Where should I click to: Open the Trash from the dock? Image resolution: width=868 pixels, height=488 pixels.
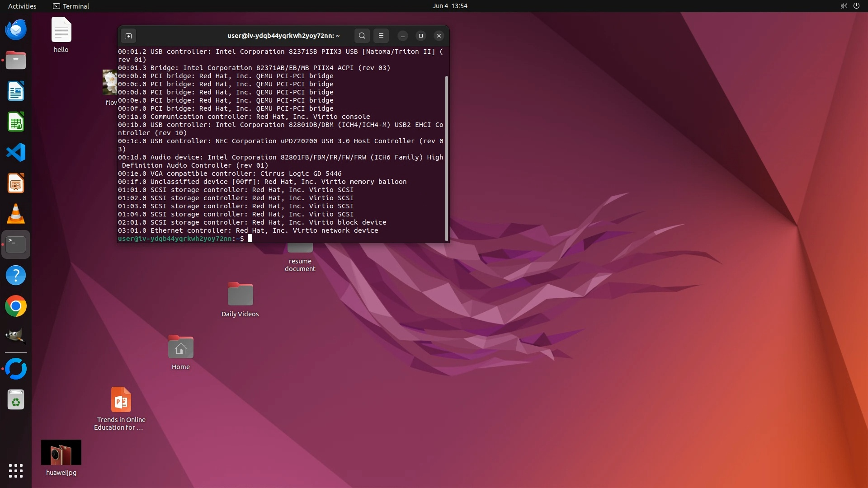(16, 400)
